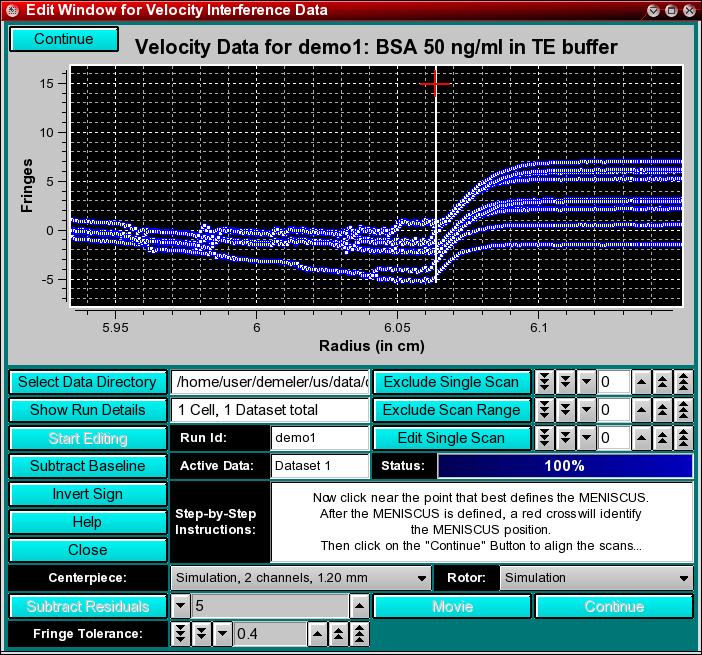Screen dimensions: 702x655
Task: Click the Show Run Details button
Action: pos(88,410)
